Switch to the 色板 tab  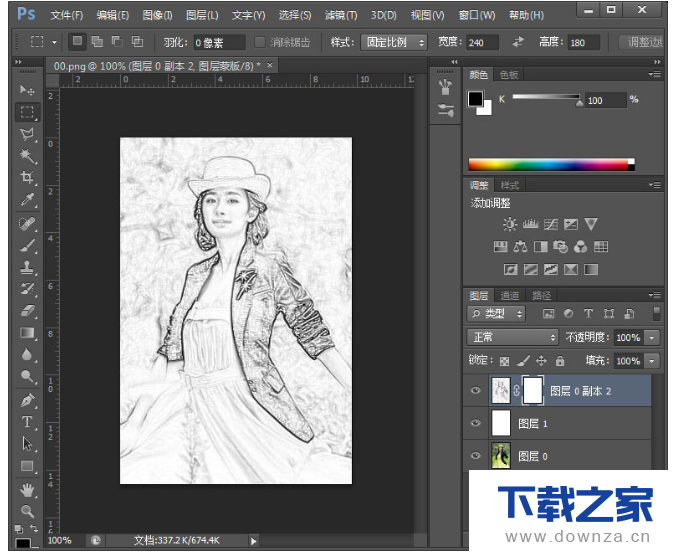[x=509, y=75]
